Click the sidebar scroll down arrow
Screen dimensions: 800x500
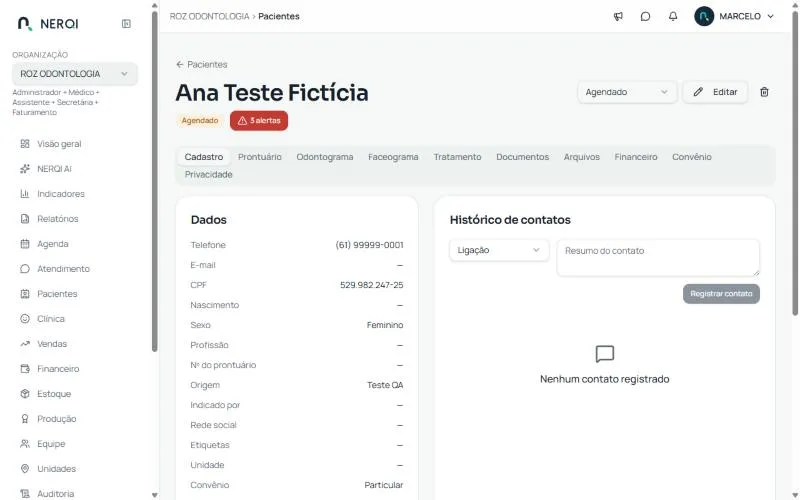[x=155, y=495]
